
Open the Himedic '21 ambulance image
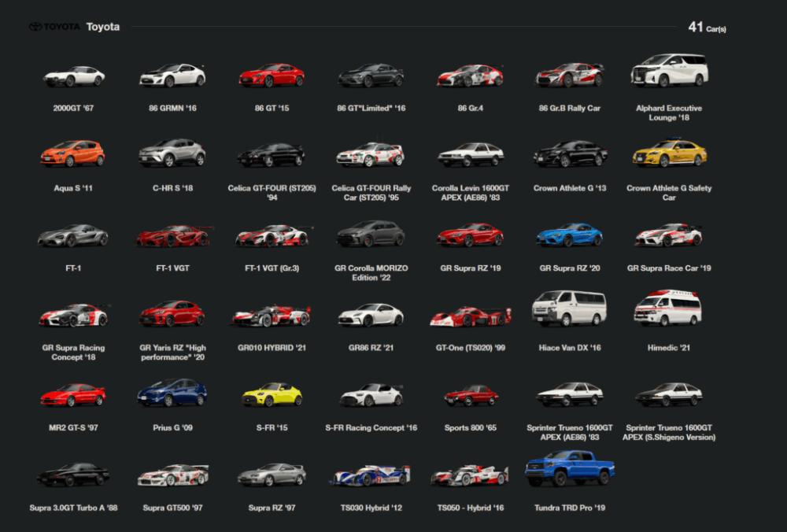coord(667,308)
